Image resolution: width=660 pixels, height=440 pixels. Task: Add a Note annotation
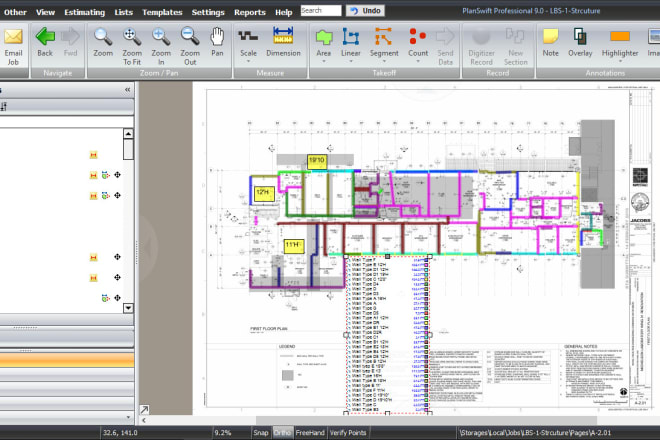pyautogui.click(x=550, y=37)
